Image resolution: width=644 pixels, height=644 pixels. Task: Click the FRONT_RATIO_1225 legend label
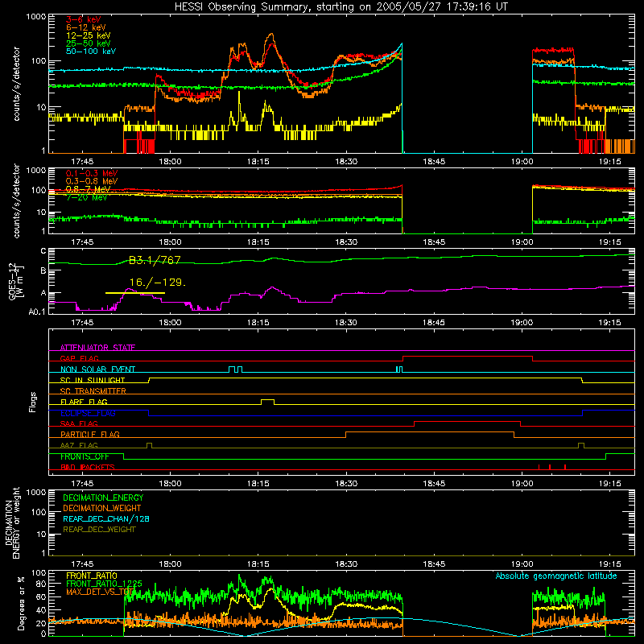pyautogui.click(x=104, y=584)
